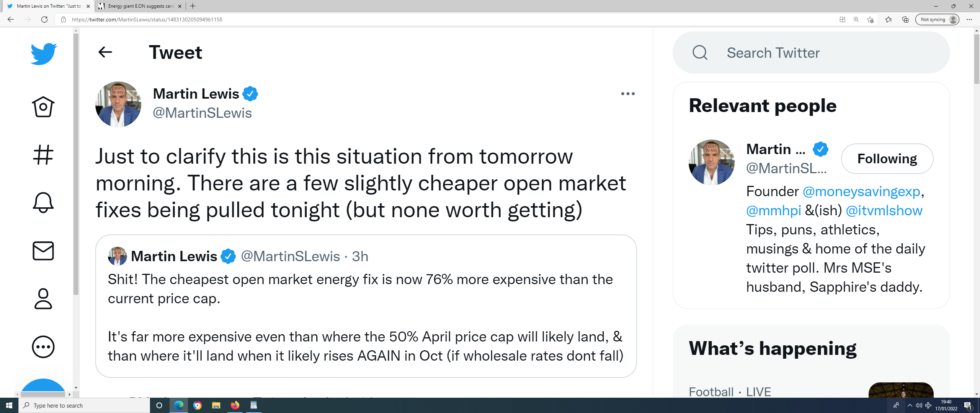Switch to the Energy giant E.ON tab
The image size is (980, 413).
click(x=140, y=6)
